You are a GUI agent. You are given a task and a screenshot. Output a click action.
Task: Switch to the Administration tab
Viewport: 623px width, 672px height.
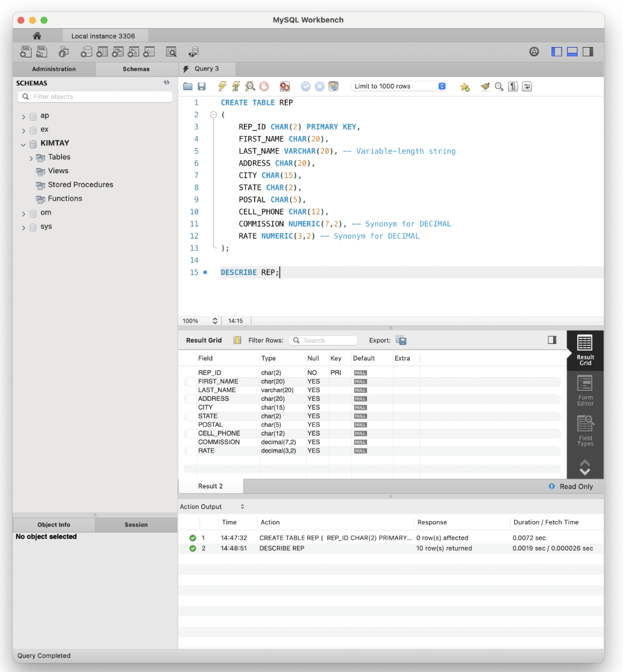pos(53,69)
